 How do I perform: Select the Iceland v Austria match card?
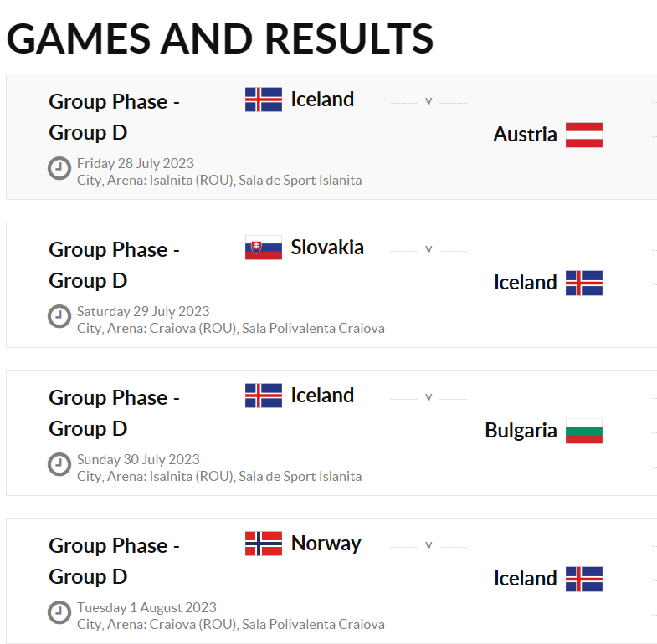(x=331, y=137)
